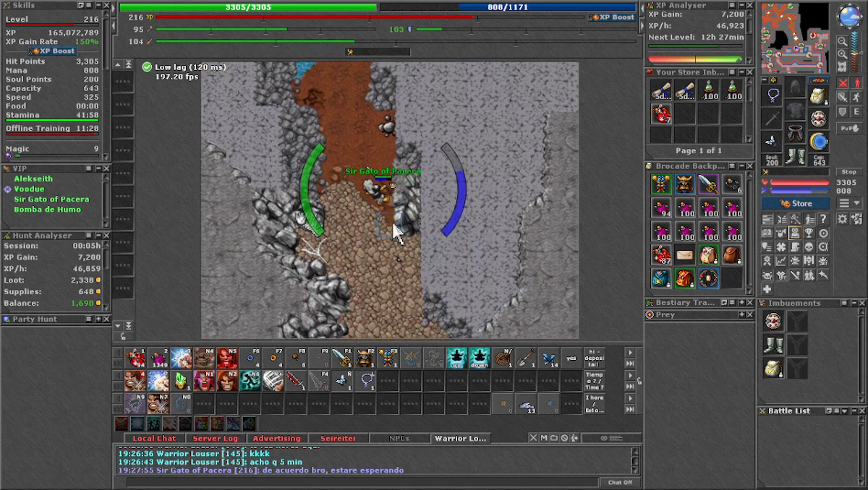Viewport: 868px width, 490px height.
Task: Open the XP Analyser panel menu
Action: tap(732, 5)
